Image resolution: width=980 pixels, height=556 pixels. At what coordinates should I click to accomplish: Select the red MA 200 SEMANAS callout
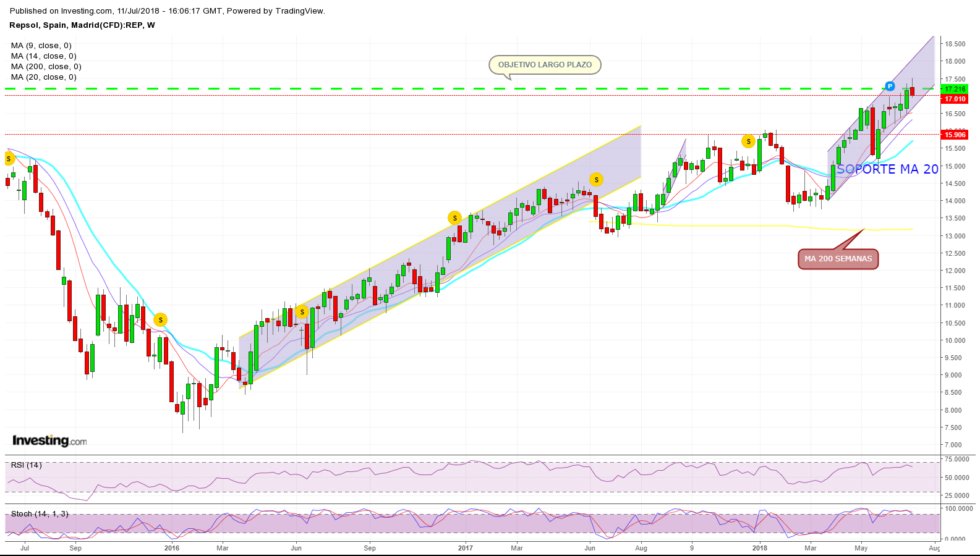click(x=838, y=259)
